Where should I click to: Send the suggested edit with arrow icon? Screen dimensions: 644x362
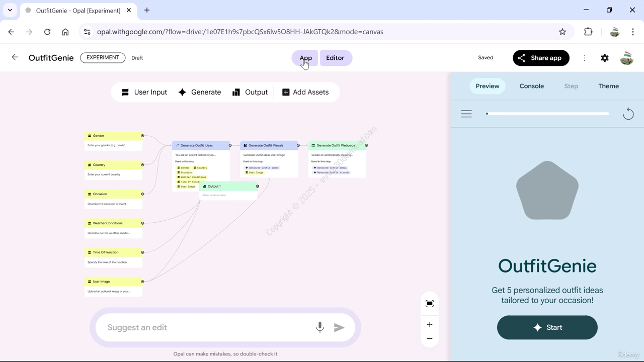[x=339, y=327]
